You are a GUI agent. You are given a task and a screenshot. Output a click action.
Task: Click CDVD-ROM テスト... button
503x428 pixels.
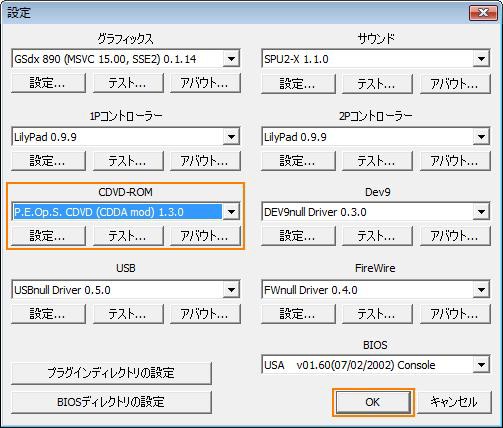coord(128,236)
